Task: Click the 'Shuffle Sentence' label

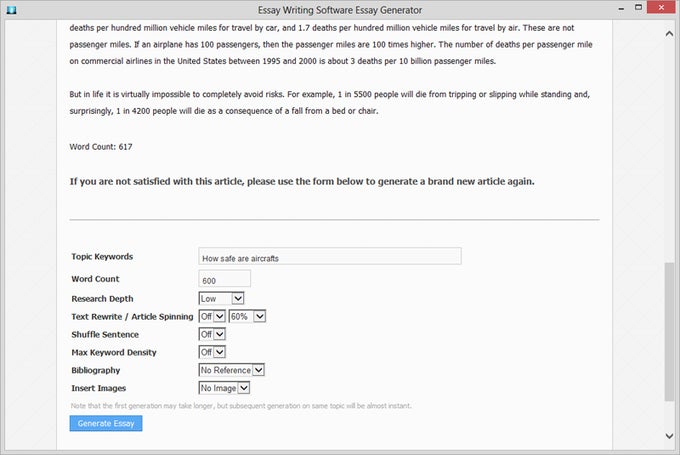Action: pos(105,334)
